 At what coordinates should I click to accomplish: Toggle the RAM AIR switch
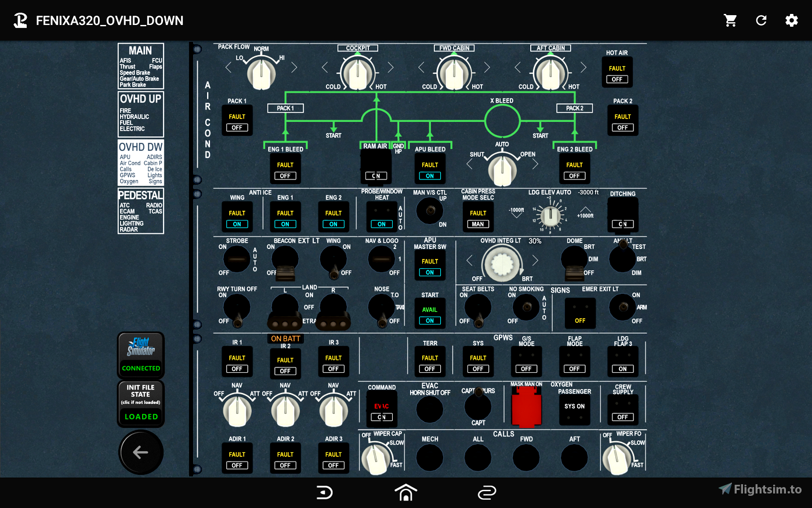(376, 168)
